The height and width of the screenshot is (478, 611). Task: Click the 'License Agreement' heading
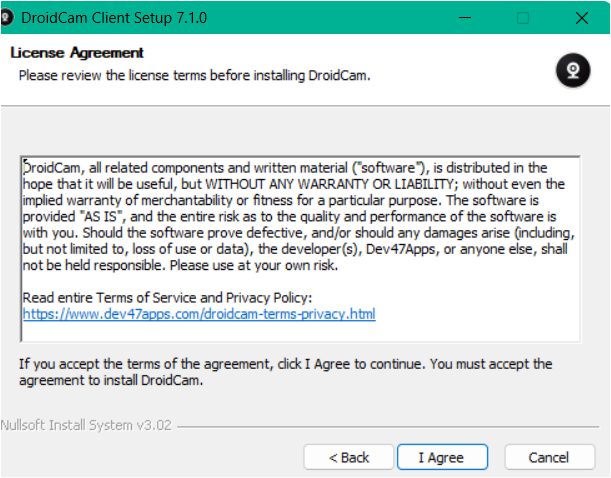pyautogui.click(x=76, y=52)
